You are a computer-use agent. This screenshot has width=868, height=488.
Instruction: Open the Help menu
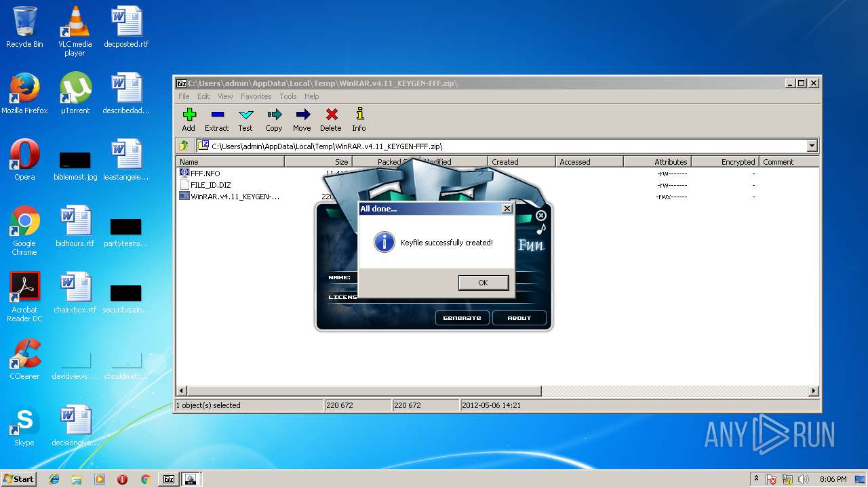311,96
